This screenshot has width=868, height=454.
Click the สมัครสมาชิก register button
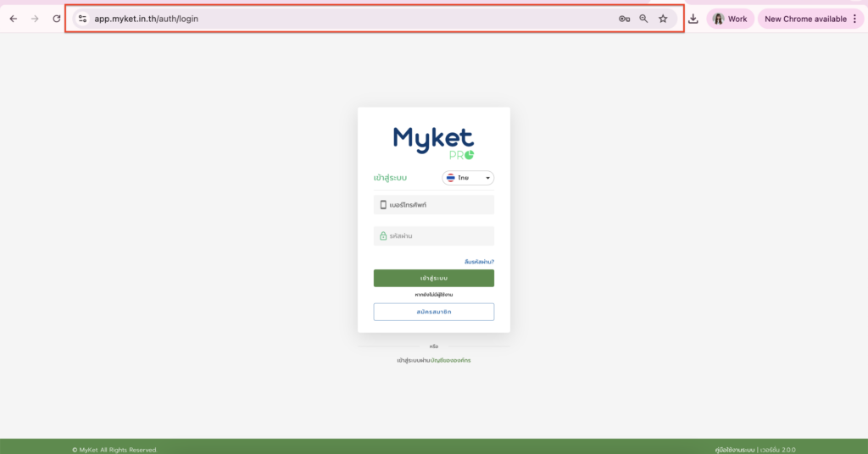pyautogui.click(x=433, y=312)
